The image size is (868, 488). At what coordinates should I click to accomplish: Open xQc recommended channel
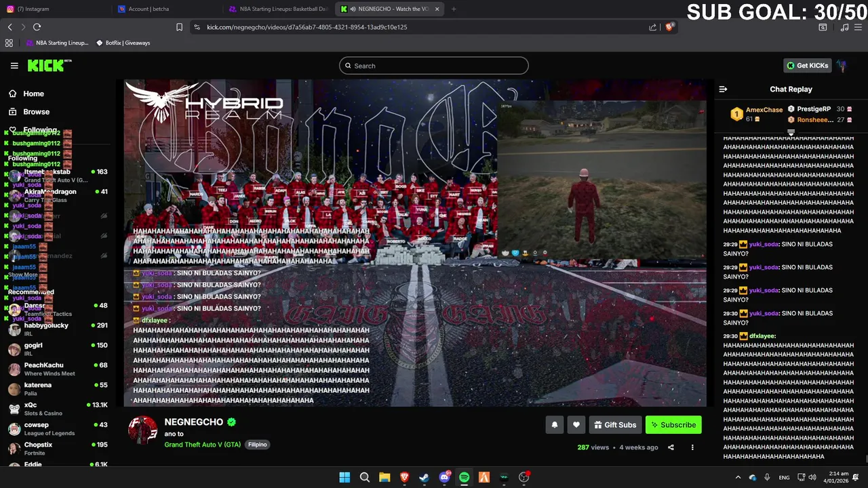click(x=58, y=409)
